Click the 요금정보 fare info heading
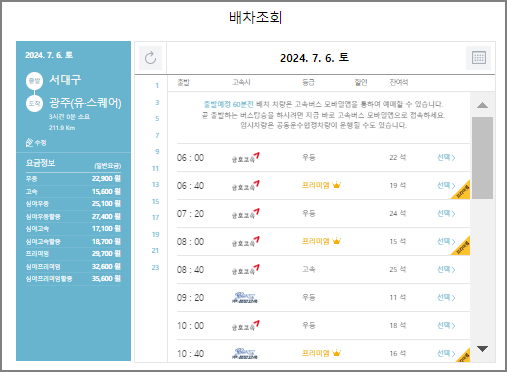This screenshot has width=507, height=372. coord(40,163)
